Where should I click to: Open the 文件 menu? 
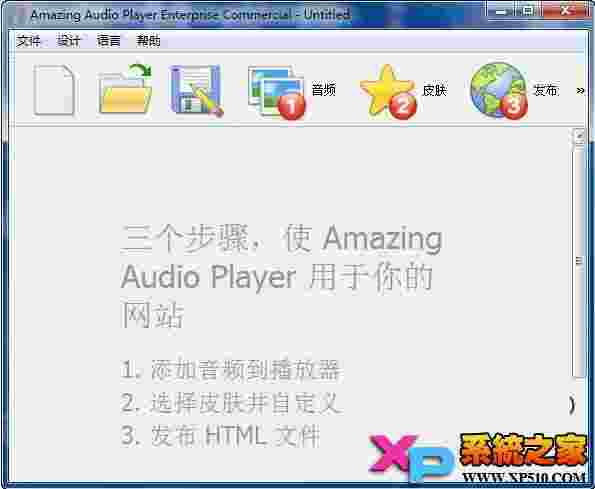[28, 41]
